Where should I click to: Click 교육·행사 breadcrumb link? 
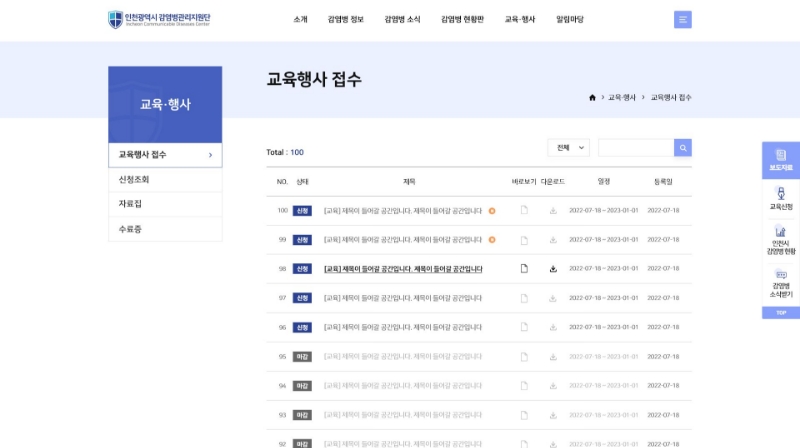[622, 97]
